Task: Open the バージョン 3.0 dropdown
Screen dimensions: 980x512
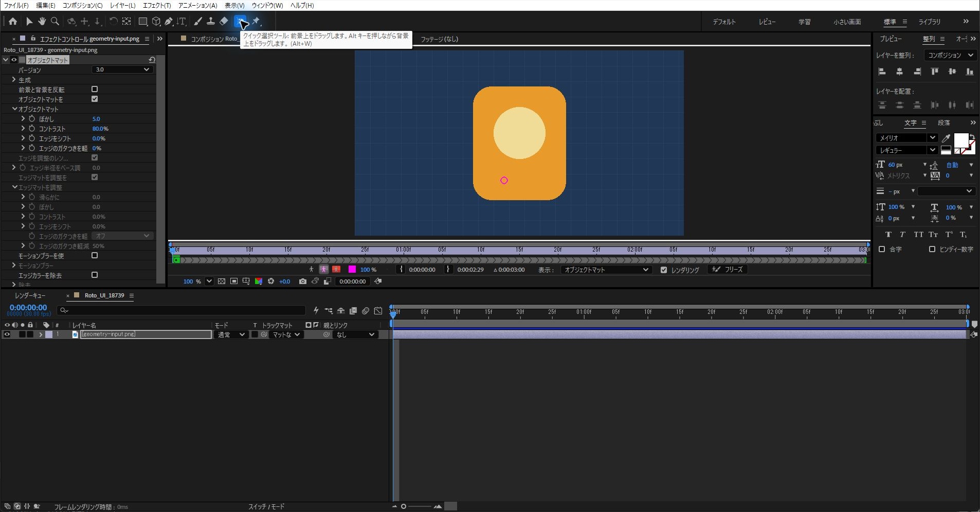Action: (x=122, y=69)
